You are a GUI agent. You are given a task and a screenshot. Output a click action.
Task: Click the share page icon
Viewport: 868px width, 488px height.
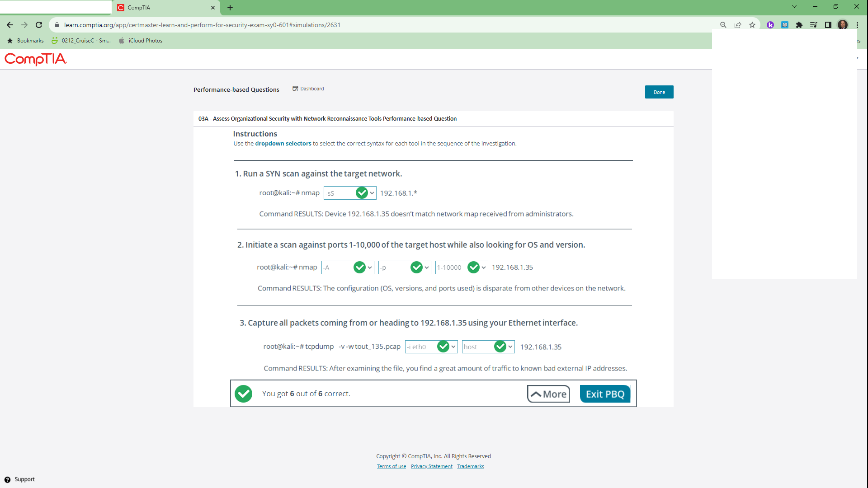(738, 25)
